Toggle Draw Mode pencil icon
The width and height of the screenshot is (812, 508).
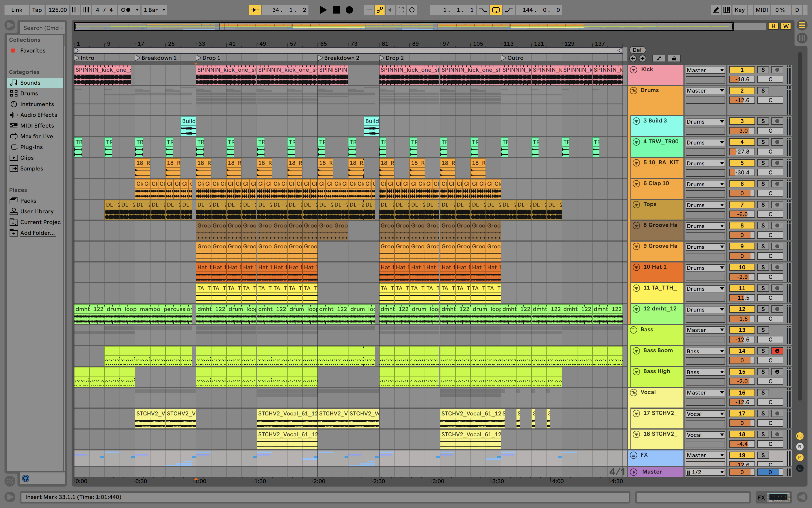tap(716, 10)
